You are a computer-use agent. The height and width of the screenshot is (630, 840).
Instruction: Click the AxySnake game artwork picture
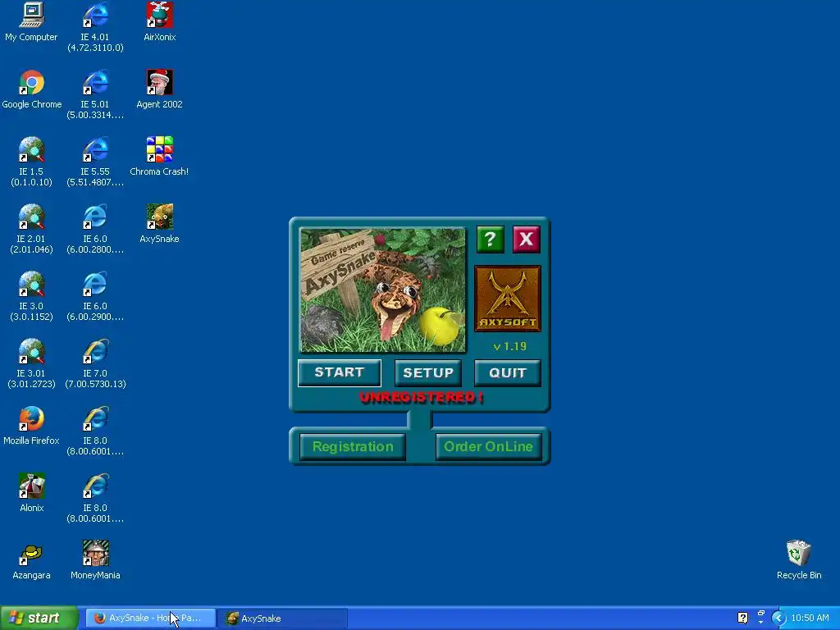point(382,290)
